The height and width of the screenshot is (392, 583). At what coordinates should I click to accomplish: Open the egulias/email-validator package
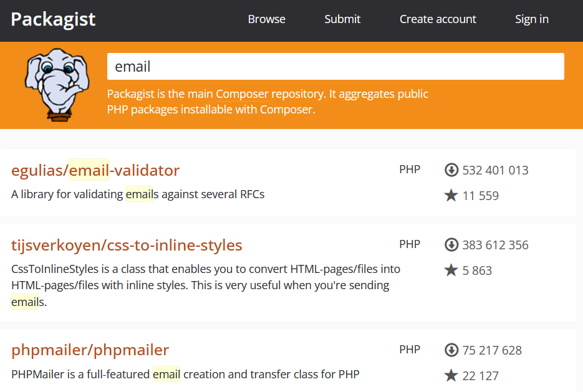[95, 170]
